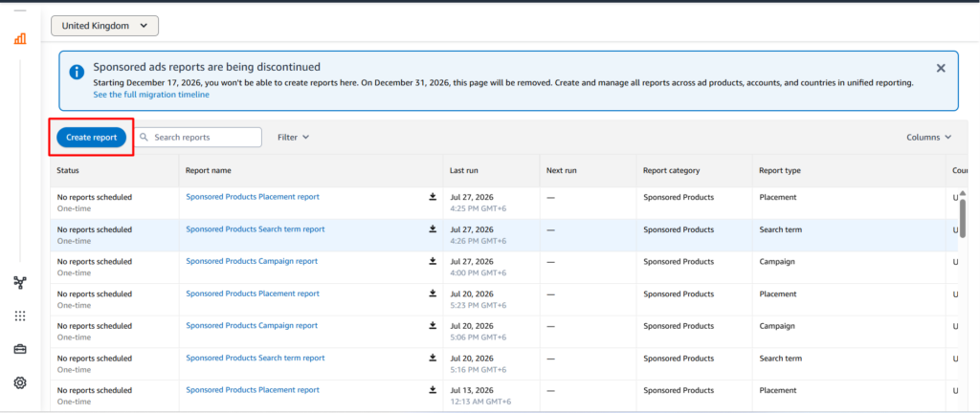Click the connected-nodes sidebar icon

(20, 283)
